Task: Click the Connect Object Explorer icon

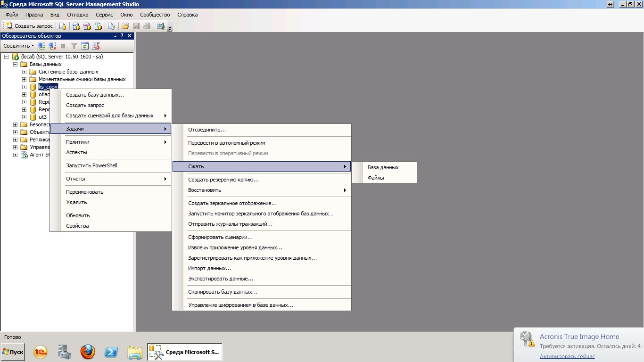Action: click(42, 46)
